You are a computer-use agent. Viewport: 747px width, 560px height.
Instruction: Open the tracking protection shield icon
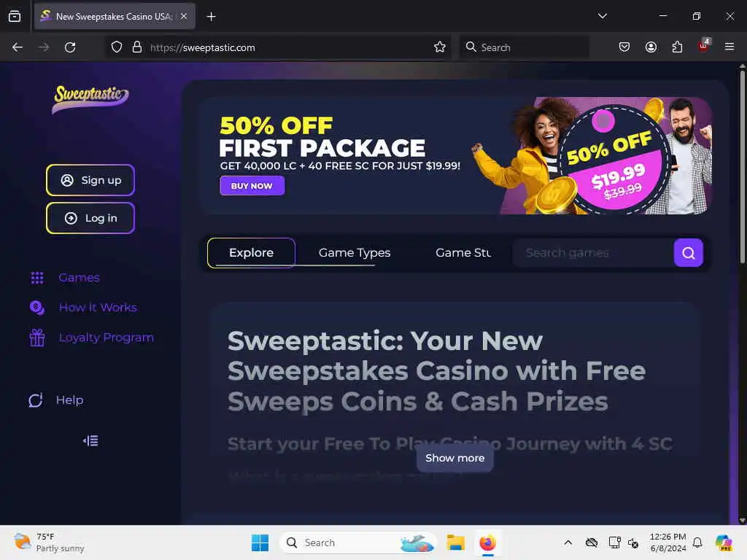(x=117, y=47)
